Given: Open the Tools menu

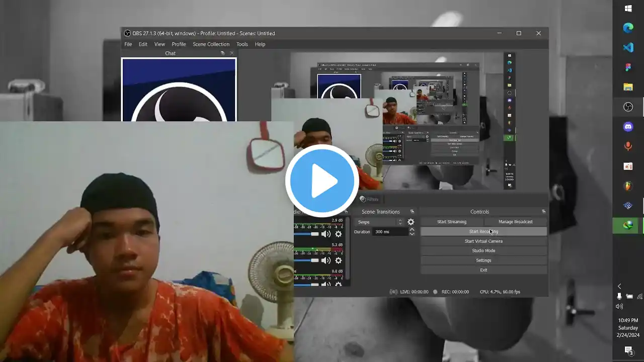Looking at the screenshot, I should tap(242, 44).
